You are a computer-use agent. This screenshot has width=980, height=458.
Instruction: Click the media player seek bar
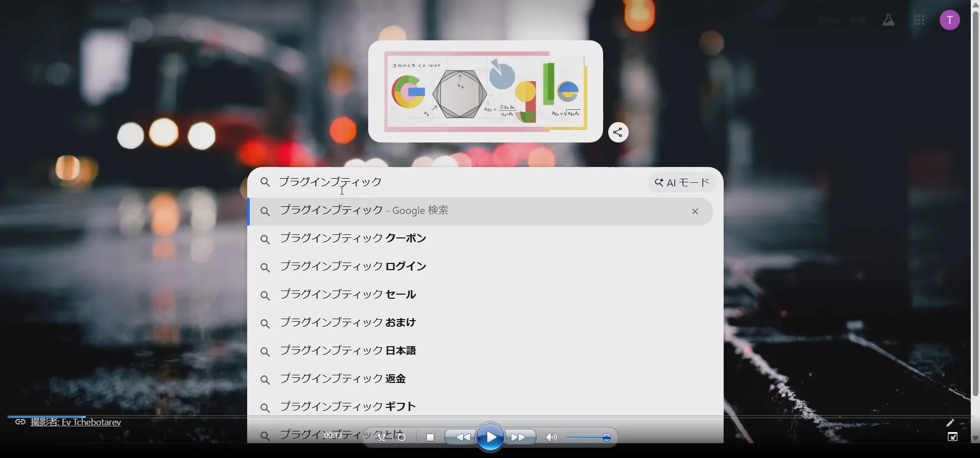click(489, 417)
